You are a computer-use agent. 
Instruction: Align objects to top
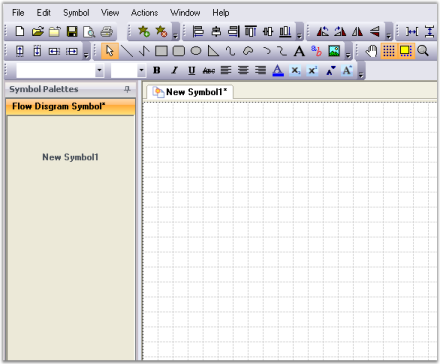[251, 32]
